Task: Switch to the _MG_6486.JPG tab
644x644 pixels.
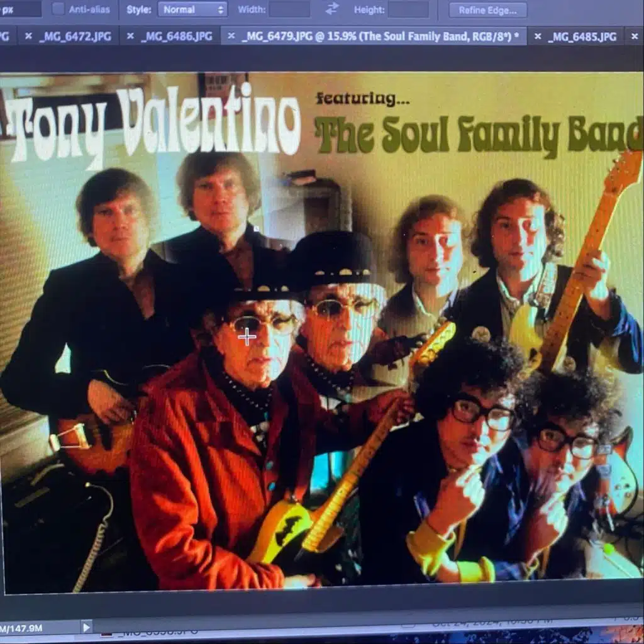Action: pyautogui.click(x=177, y=36)
